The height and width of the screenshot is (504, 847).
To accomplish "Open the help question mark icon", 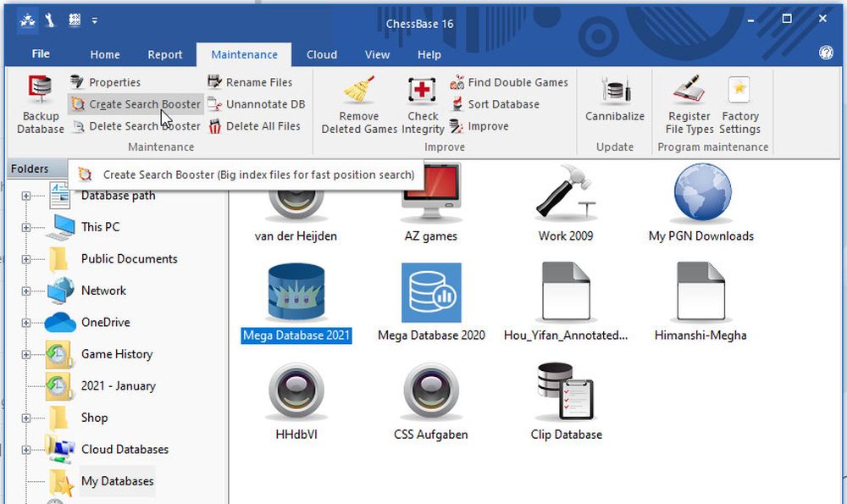I will coord(826,53).
